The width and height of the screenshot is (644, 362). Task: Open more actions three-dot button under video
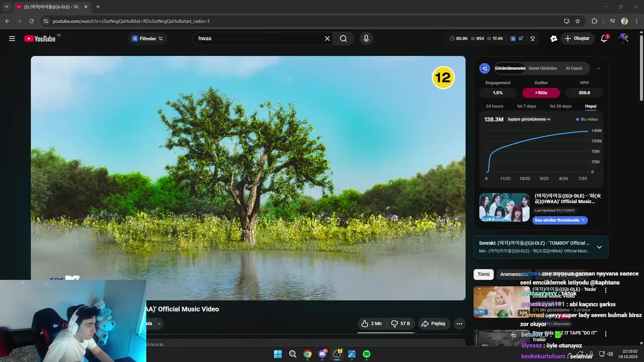pyautogui.click(x=459, y=324)
